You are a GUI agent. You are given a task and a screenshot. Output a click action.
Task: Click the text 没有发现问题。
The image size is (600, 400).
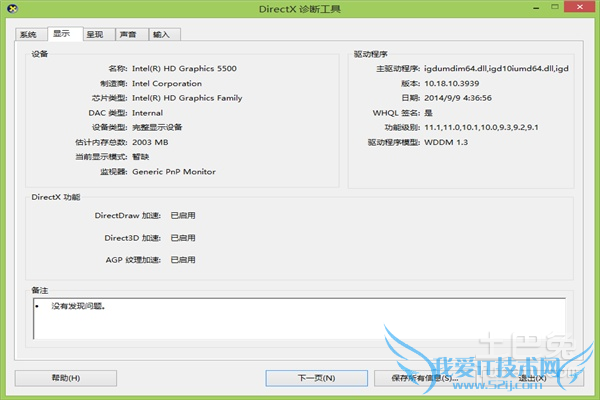click(78, 306)
